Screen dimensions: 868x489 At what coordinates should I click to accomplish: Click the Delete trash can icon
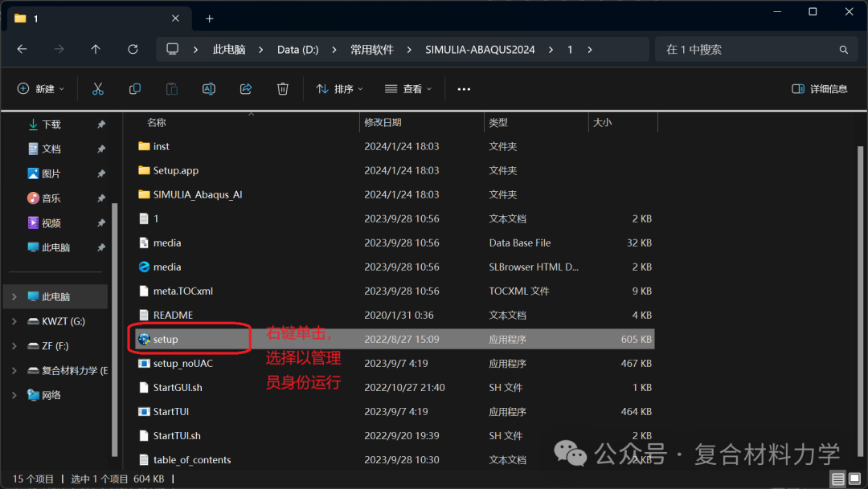pos(283,88)
